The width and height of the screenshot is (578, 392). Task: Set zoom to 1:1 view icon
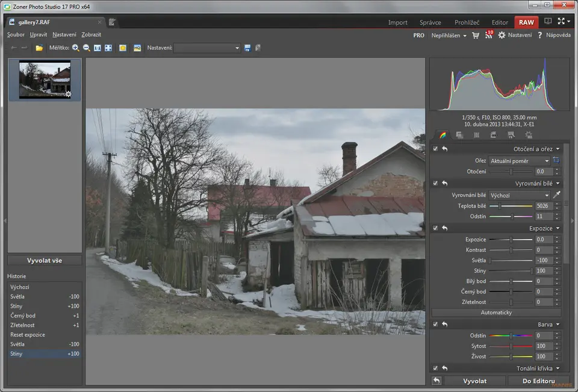click(x=98, y=48)
